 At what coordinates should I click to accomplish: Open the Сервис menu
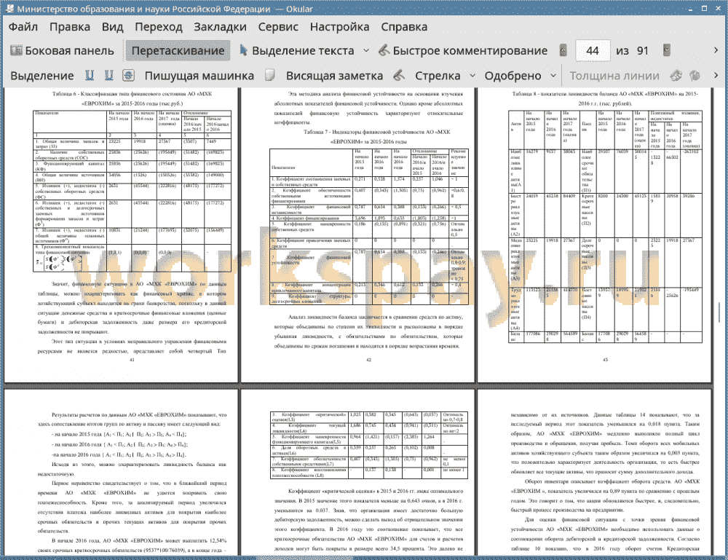coord(278,27)
